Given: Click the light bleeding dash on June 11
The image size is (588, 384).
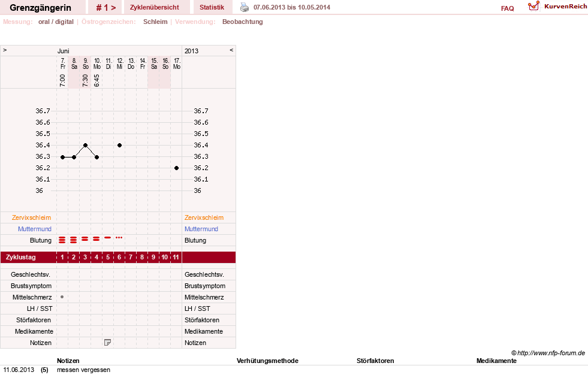Looking at the screenshot, I should click(x=108, y=237).
